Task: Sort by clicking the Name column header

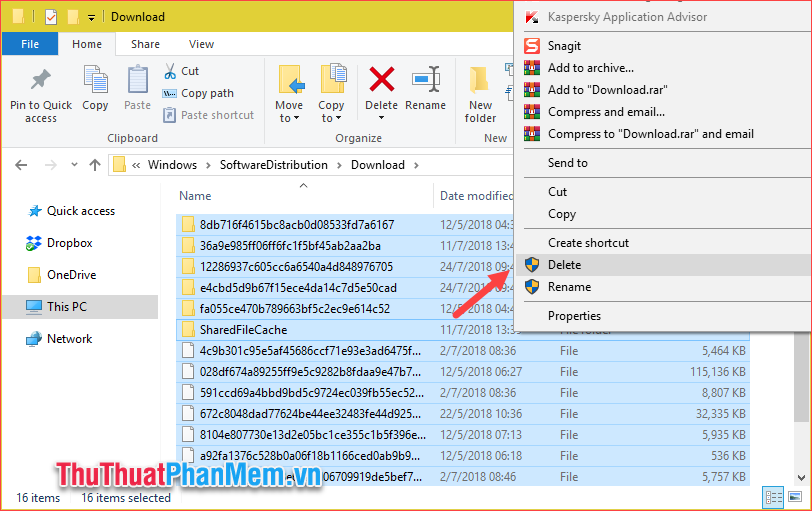Action: tap(195, 196)
